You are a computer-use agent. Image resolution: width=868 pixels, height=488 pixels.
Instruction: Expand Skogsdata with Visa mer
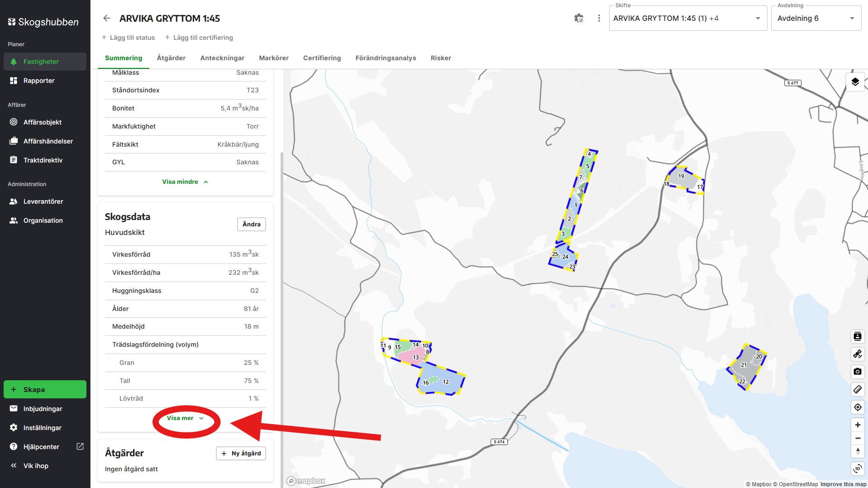pos(185,418)
